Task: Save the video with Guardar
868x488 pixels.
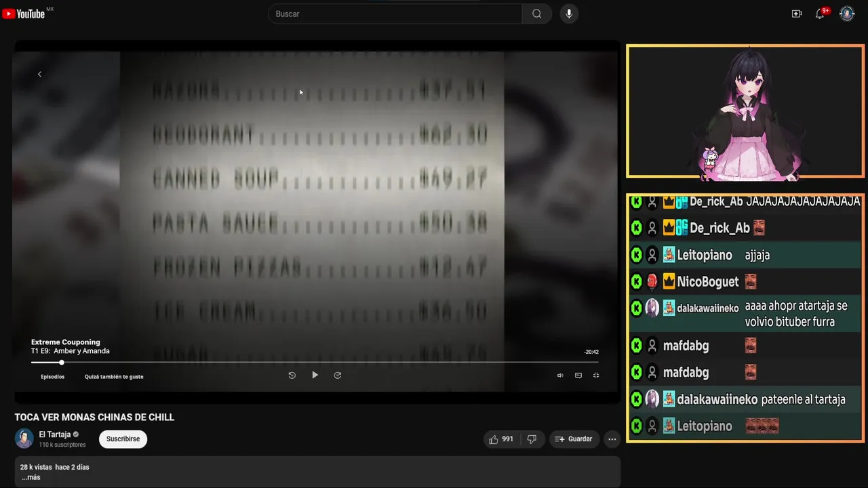Action: coord(574,439)
